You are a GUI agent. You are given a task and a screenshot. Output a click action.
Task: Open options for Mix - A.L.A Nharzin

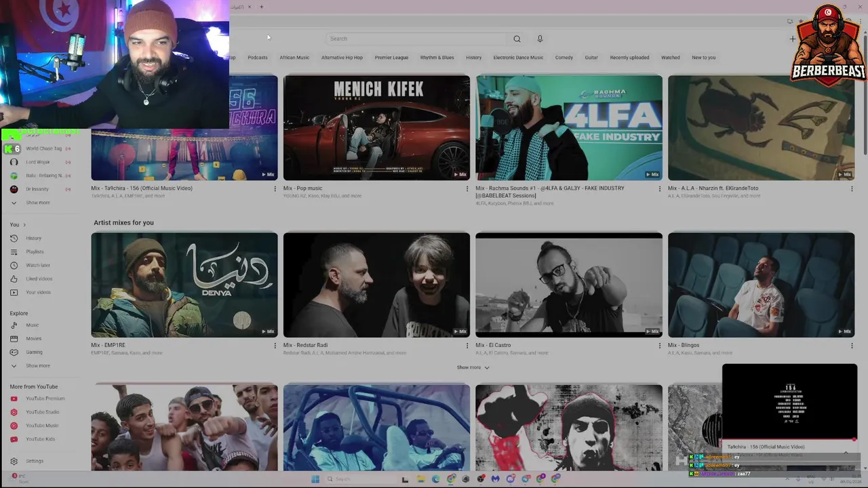[x=852, y=188]
